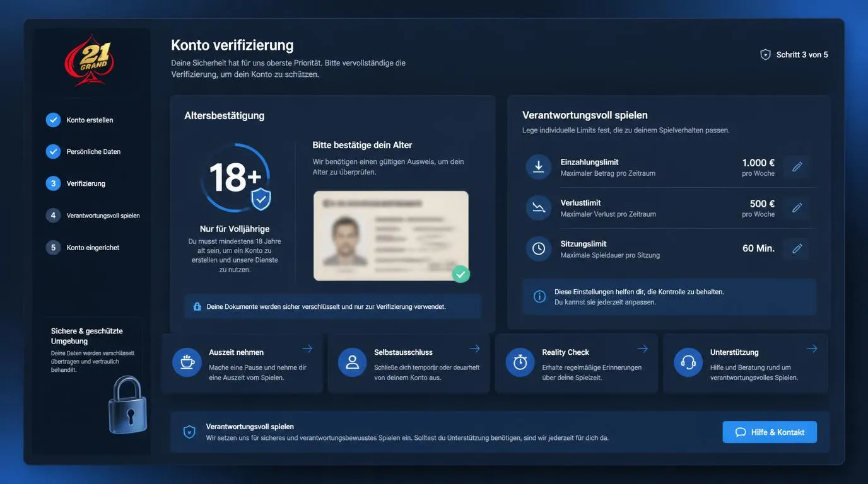Edit the Sitzungslimit with pencil icon

pyautogui.click(x=797, y=248)
